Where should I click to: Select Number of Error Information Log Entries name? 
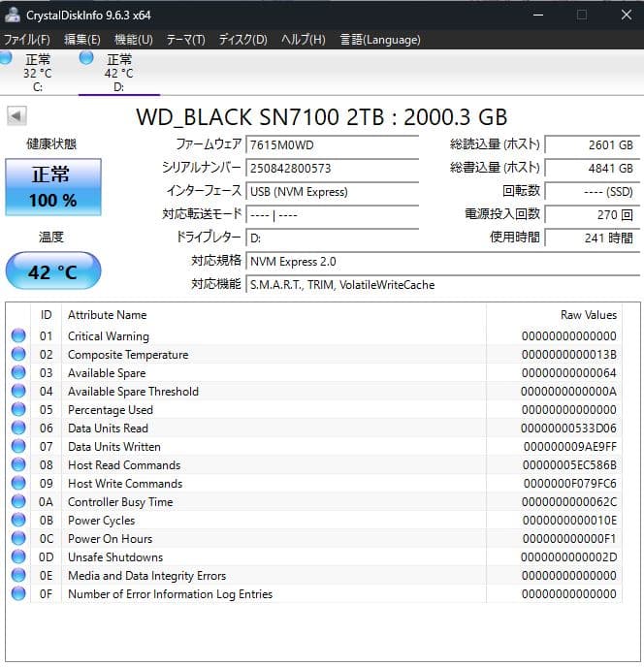click(171, 594)
